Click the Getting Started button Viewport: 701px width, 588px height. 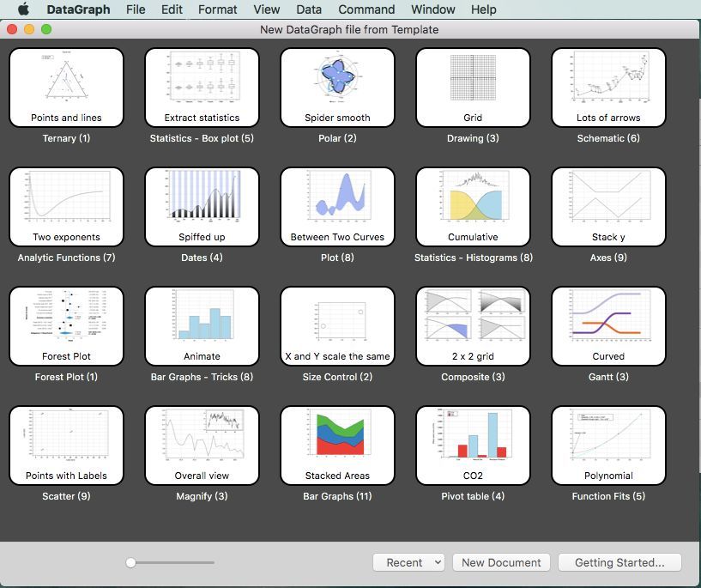[619, 562]
